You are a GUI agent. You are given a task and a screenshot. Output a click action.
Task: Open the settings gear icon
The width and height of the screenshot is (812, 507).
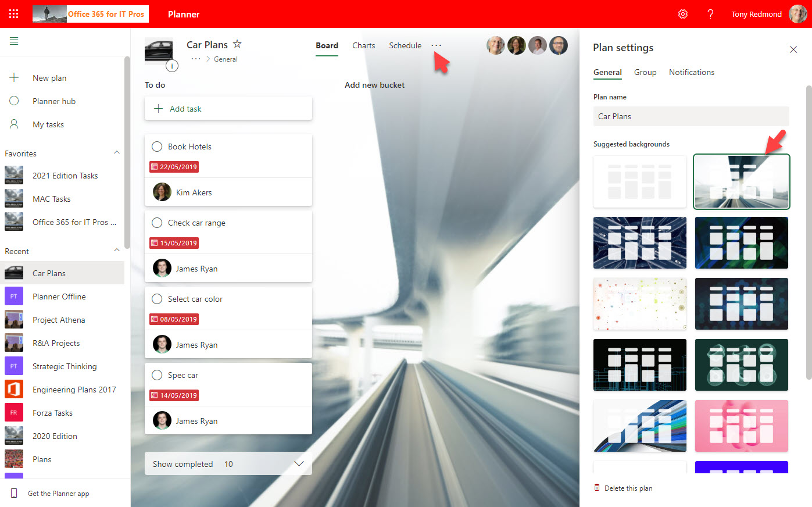click(x=683, y=14)
